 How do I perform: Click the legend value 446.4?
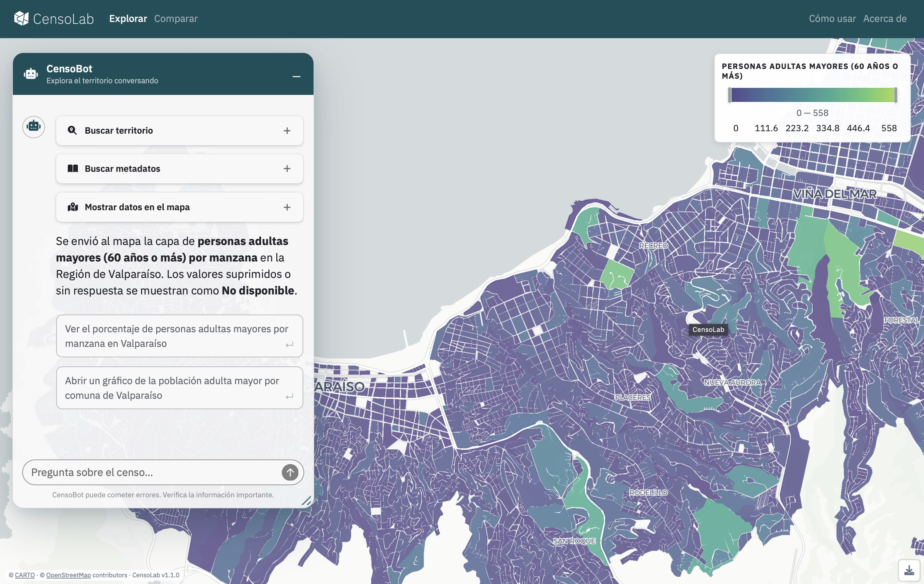point(858,128)
